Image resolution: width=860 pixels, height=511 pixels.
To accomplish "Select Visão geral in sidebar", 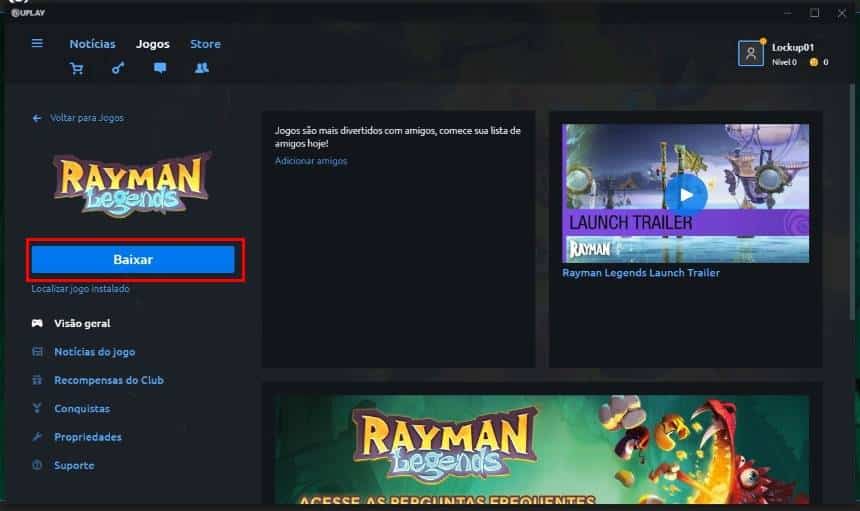I will 82,323.
